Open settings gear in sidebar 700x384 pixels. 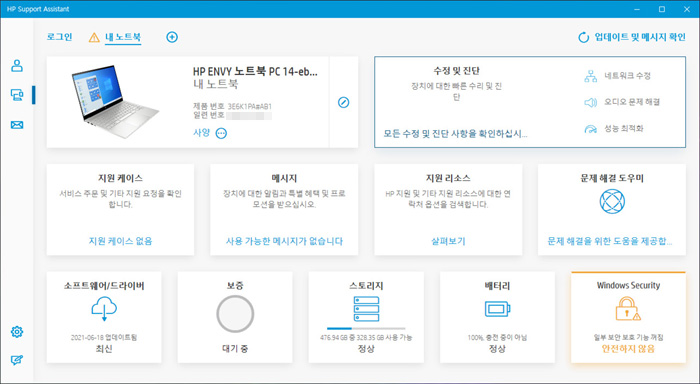pyautogui.click(x=17, y=332)
